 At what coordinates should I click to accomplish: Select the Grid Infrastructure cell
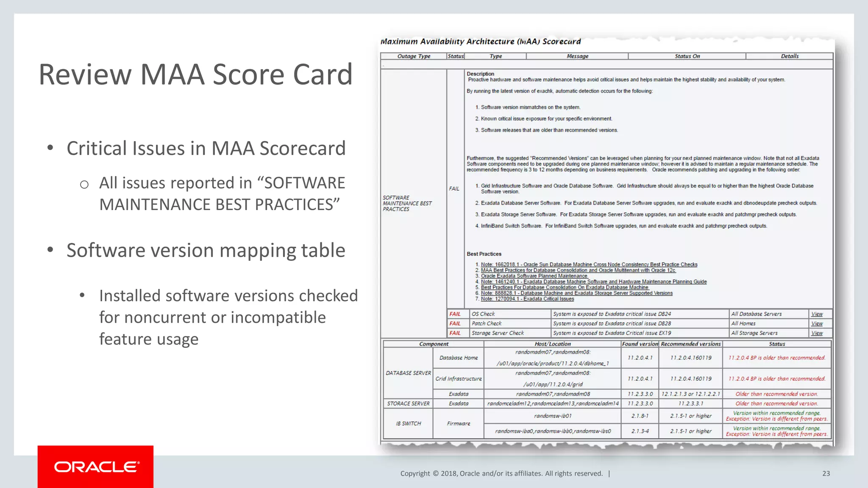tap(459, 379)
